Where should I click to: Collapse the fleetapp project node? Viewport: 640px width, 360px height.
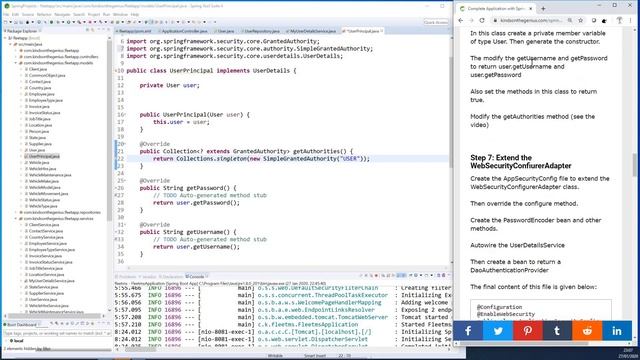5,38
